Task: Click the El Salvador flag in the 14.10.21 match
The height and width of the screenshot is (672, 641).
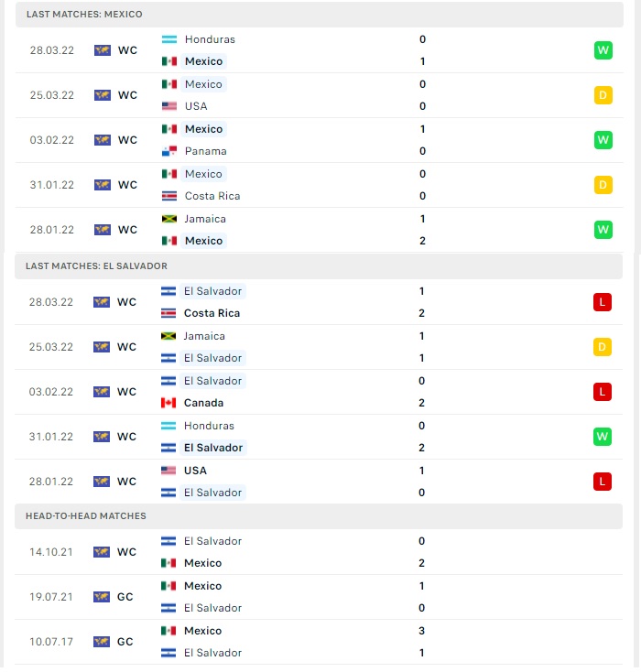Action: [168, 541]
